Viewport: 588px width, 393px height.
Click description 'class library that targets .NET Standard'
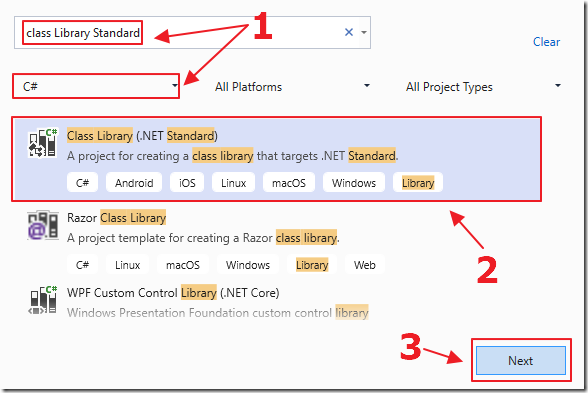pyautogui.click(x=295, y=156)
